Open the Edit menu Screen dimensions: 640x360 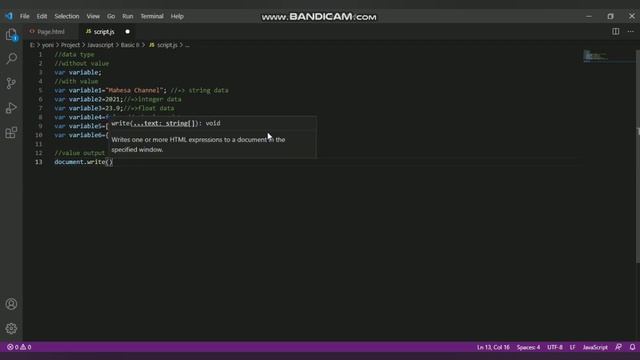42,16
